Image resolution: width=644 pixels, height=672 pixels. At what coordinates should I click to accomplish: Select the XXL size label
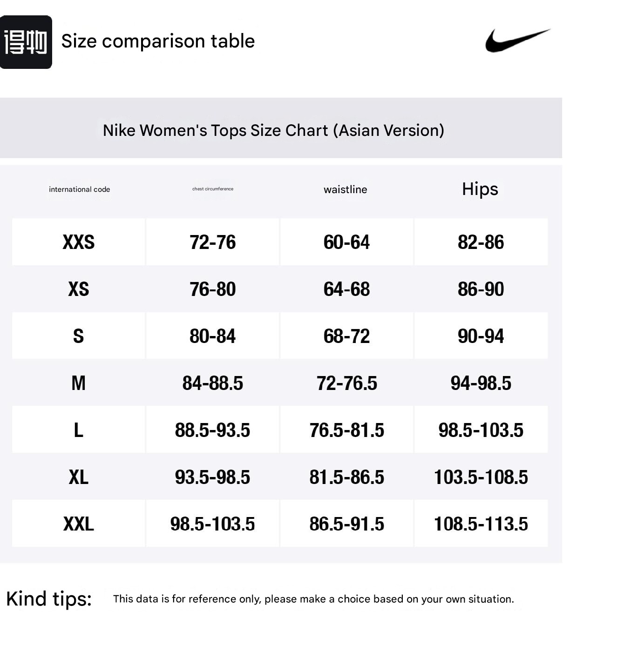click(x=78, y=524)
